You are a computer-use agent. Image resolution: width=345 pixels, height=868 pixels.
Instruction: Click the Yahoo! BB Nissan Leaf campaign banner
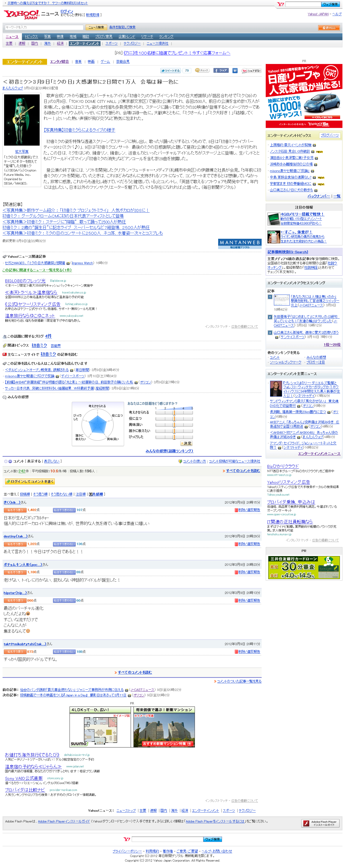[304, 96]
